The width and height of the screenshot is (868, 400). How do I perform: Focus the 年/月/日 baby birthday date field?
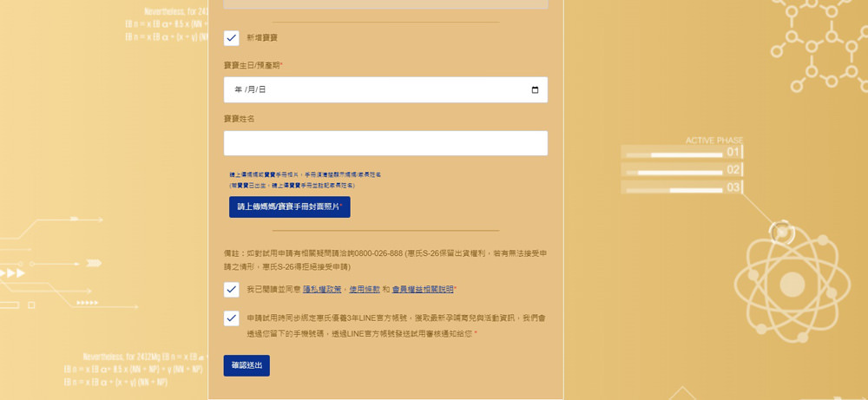(x=385, y=89)
